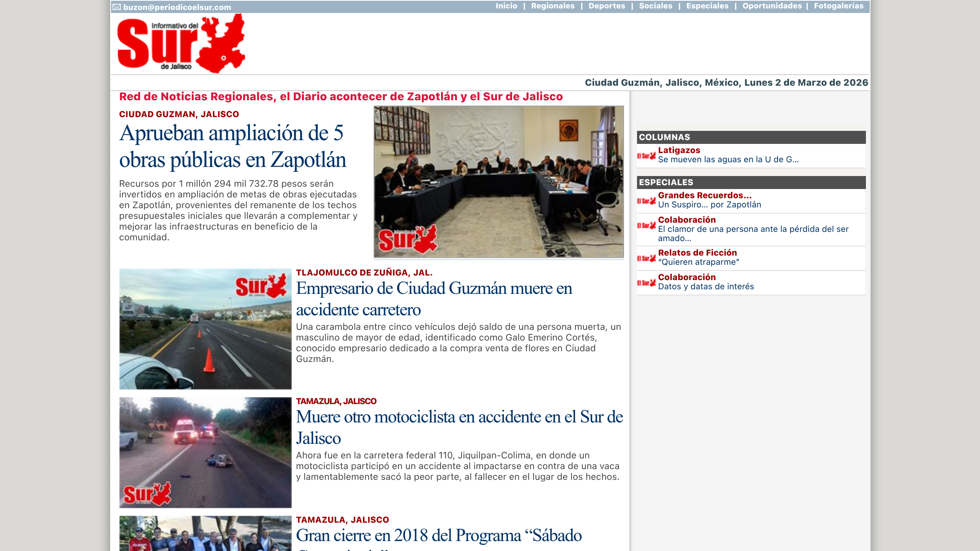Select the El Sur icon beside Datos y datas

(x=646, y=282)
